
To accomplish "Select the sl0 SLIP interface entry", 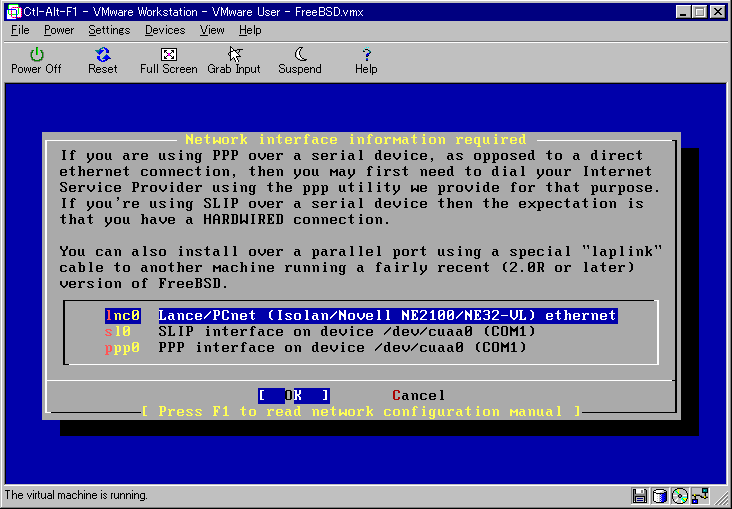I will [320, 332].
